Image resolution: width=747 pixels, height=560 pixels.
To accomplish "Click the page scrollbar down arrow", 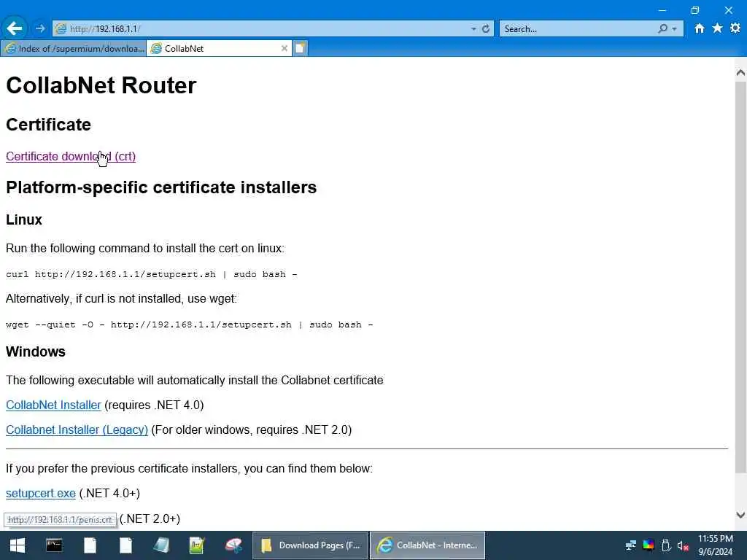I will (740, 515).
